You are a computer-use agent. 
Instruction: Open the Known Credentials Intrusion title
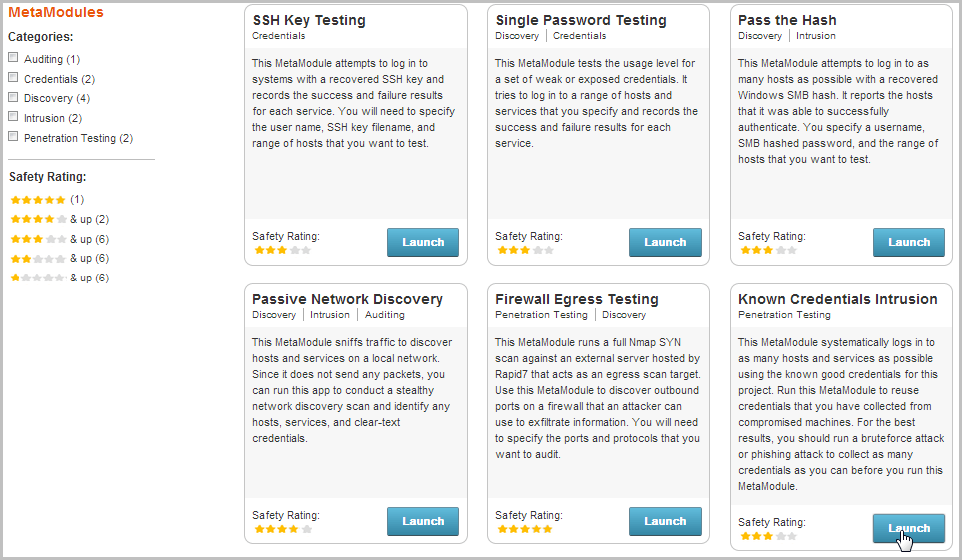tap(837, 299)
